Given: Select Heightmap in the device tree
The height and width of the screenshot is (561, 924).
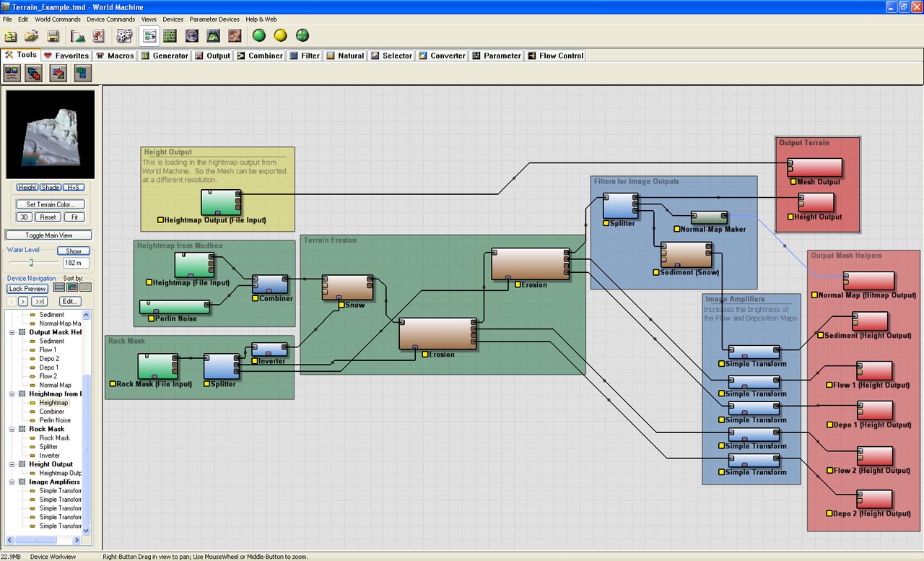Looking at the screenshot, I should click(53, 403).
